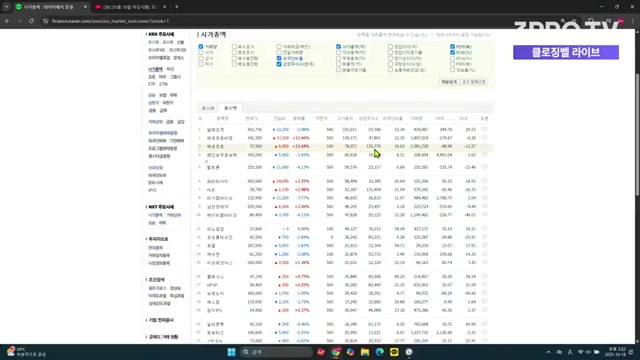Viewport: 640px width, 360px height.
Task: Check the 영업이익(억) checkbox
Action: [390, 47]
